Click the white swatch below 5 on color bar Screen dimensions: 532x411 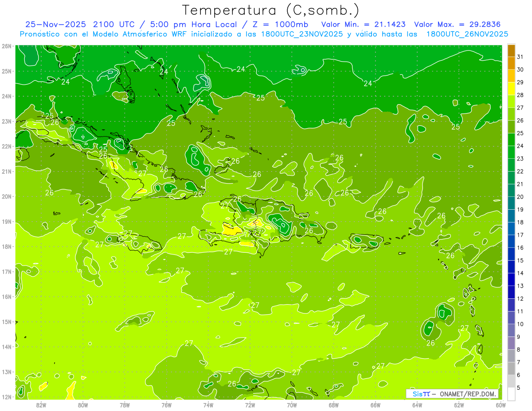(x=511, y=394)
